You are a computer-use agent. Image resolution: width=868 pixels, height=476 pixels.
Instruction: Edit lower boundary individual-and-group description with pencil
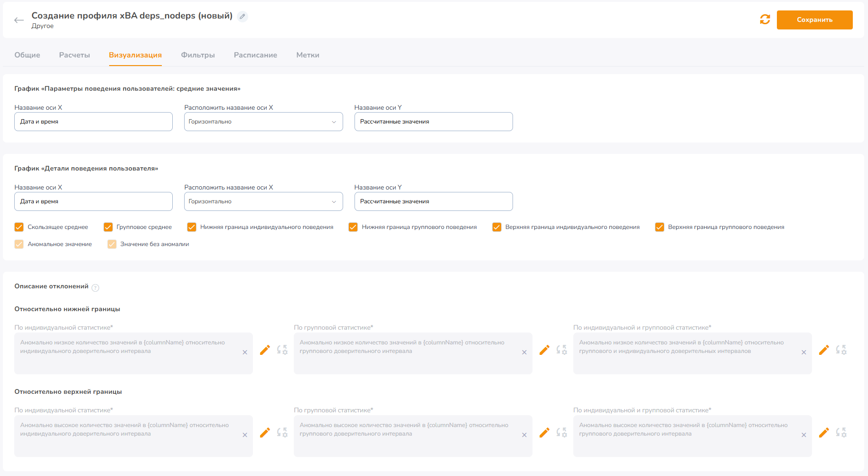tap(824, 350)
